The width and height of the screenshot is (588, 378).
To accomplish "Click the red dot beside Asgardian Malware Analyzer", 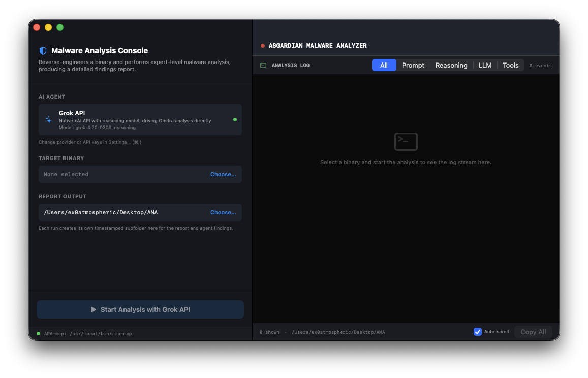I will 263,46.
